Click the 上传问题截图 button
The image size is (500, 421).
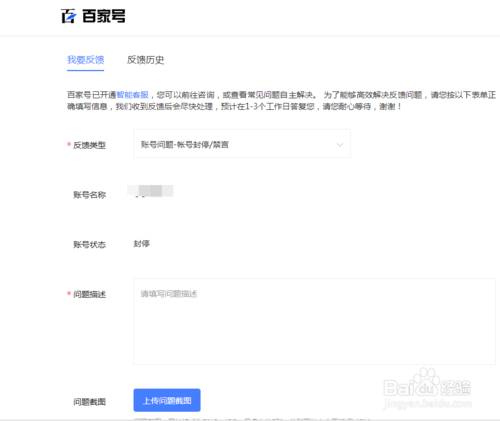click(167, 400)
